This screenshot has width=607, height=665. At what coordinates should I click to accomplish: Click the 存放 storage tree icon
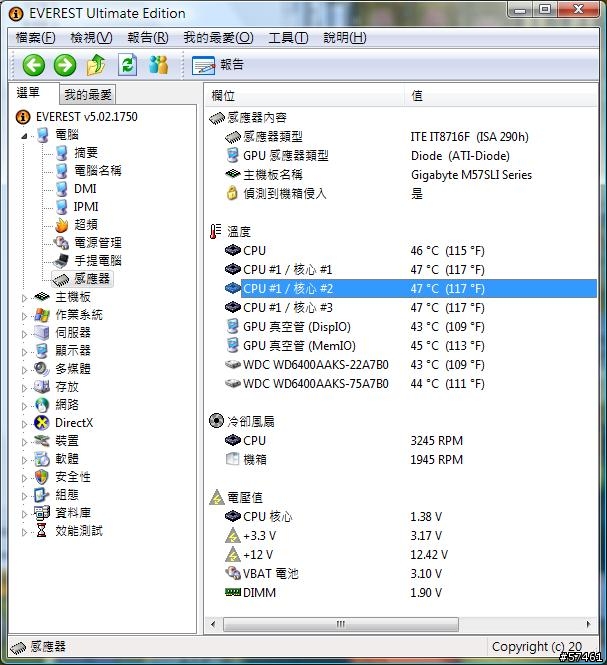click(x=42, y=387)
